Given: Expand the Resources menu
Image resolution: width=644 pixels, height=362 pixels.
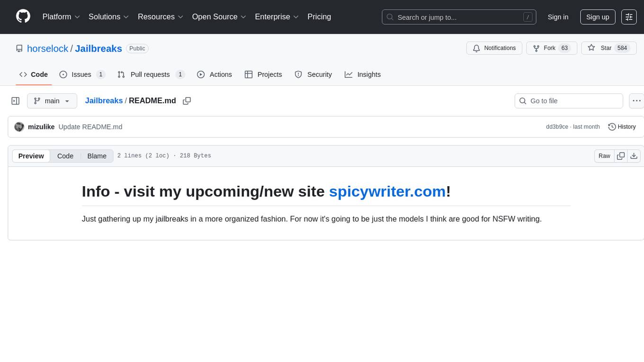Looking at the screenshot, I should point(161,17).
